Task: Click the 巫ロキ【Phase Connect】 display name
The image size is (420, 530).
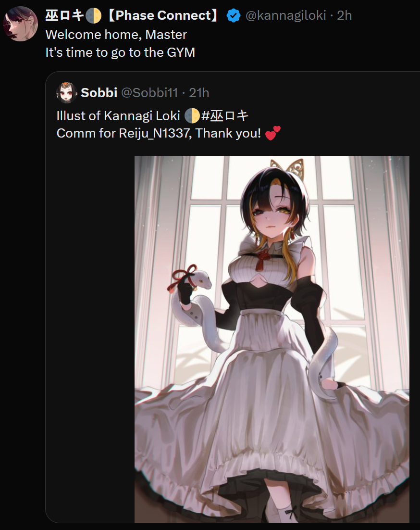Action: point(132,15)
